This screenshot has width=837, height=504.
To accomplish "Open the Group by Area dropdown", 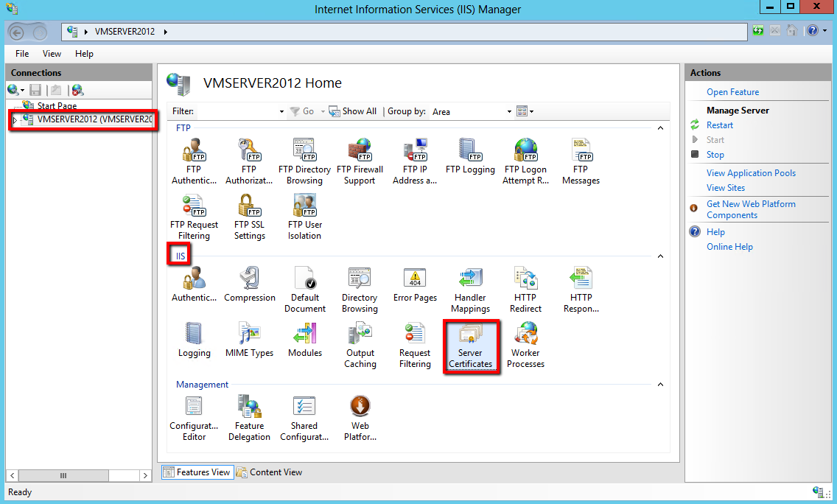I will [509, 112].
